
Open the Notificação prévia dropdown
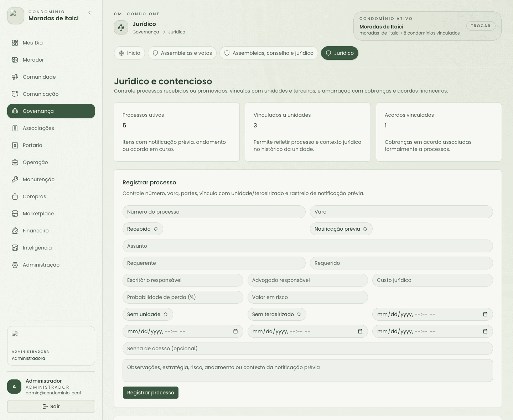point(341,229)
